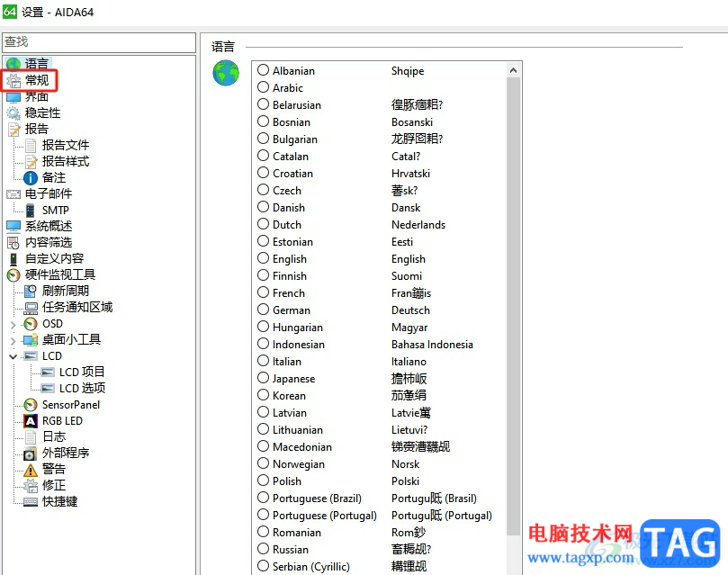Select the English language radio button
The width and height of the screenshot is (728, 575).
pos(264,258)
